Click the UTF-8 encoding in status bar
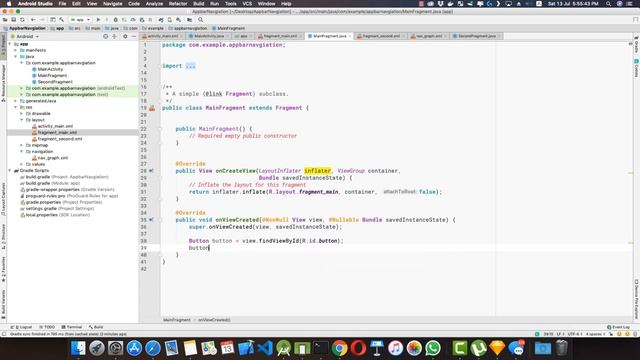 click(x=574, y=334)
